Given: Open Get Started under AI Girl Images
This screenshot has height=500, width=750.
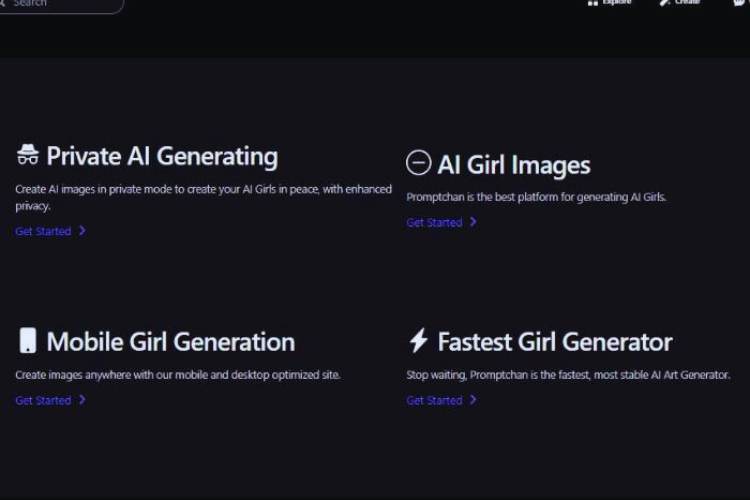Looking at the screenshot, I should point(434,222).
